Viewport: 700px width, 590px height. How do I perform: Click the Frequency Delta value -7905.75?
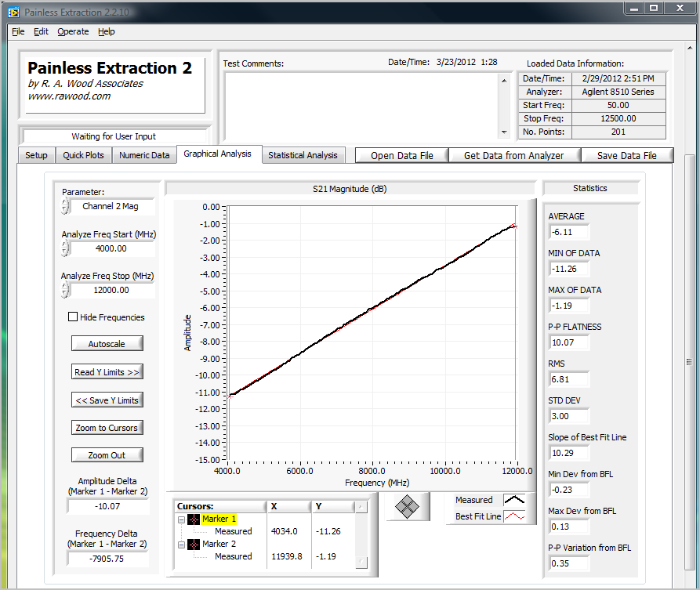click(107, 559)
